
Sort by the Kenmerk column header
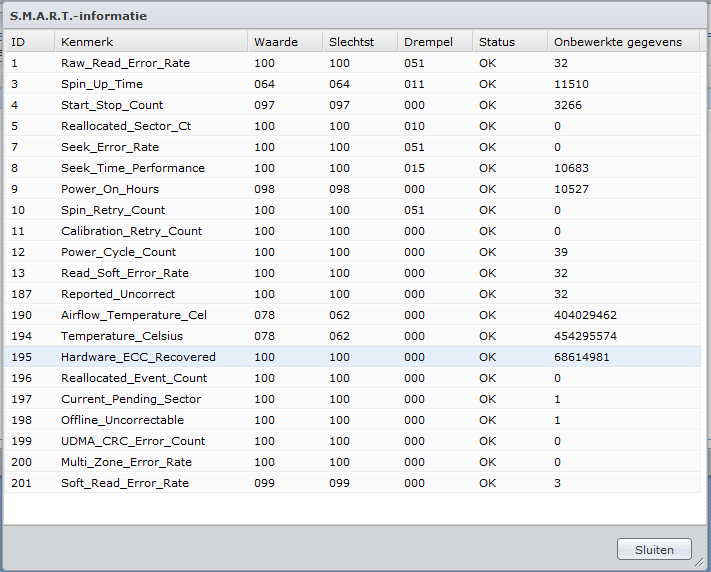(150, 42)
